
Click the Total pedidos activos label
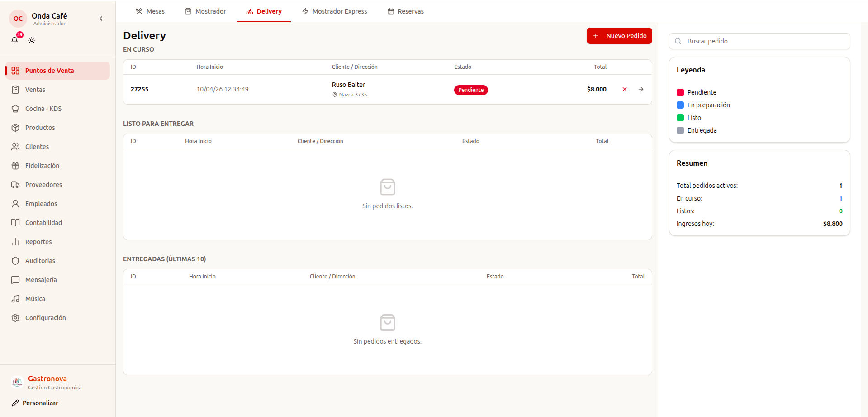[x=707, y=186]
